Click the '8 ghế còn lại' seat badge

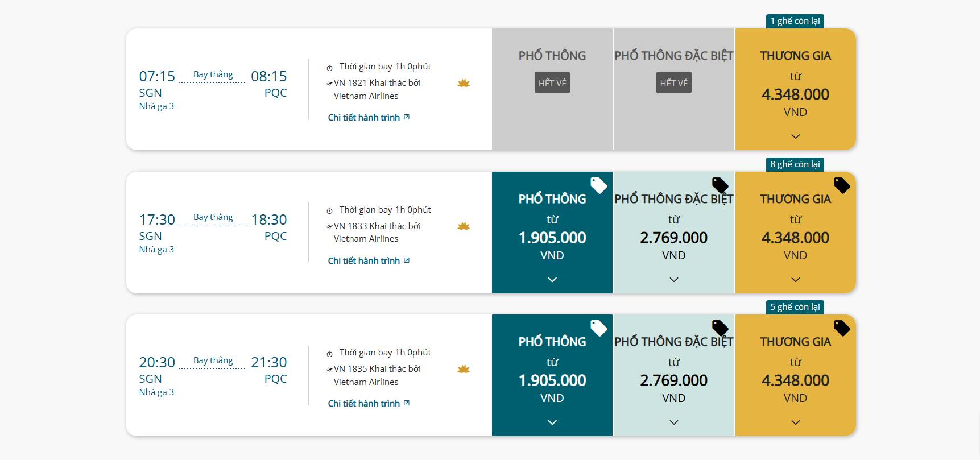coord(795,164)
